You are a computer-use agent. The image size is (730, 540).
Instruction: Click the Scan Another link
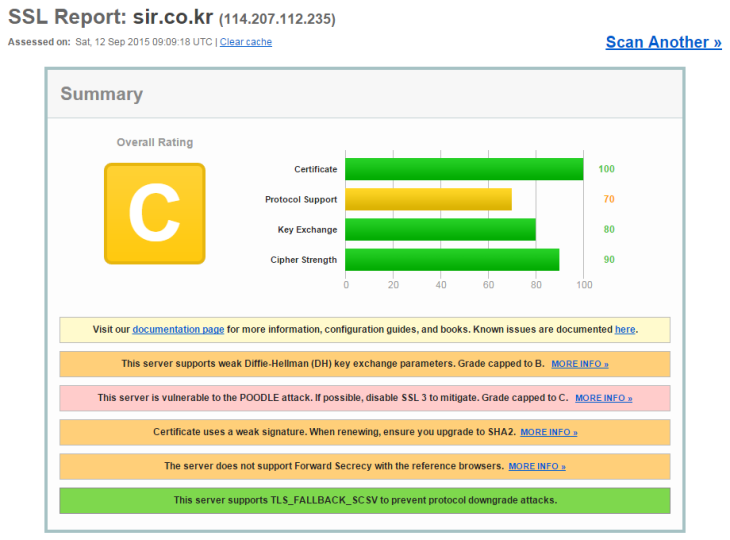[x=663, y=42]
